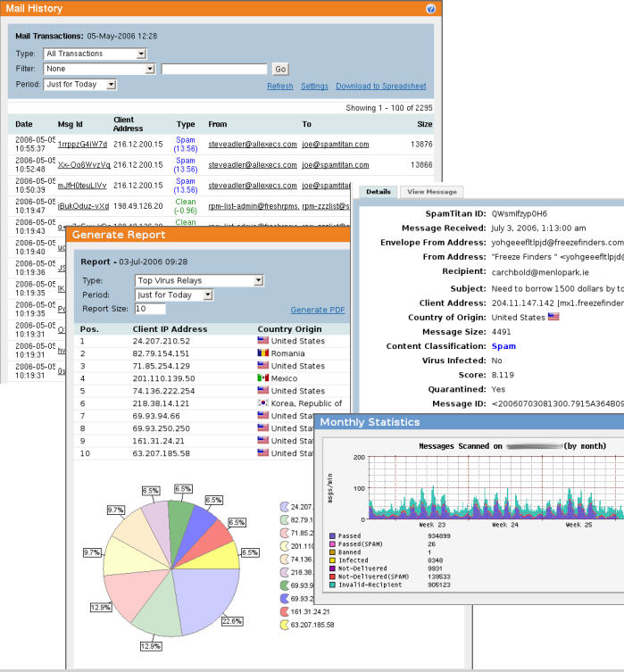Click the Korea flag icon in report

click(263, 403)
